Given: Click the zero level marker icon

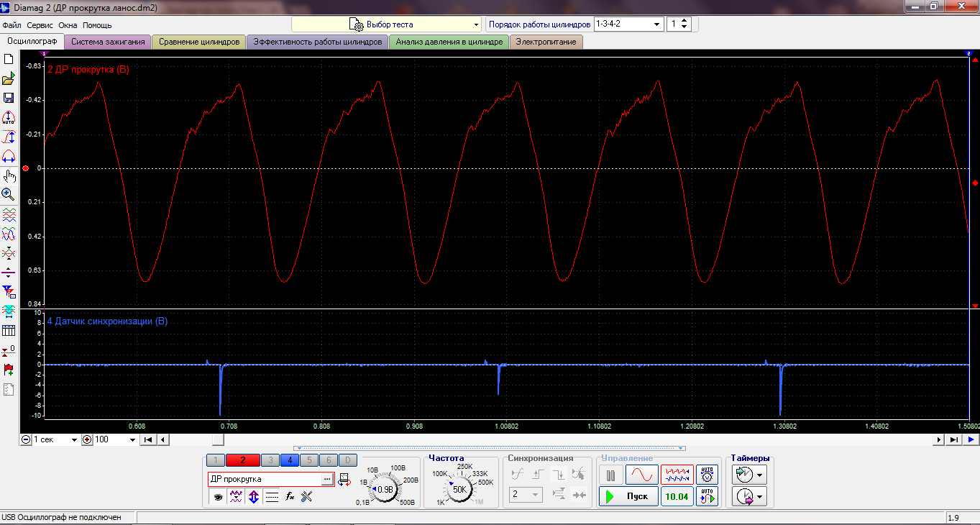Looking at the screenshot, I should (x=9, y=350).
